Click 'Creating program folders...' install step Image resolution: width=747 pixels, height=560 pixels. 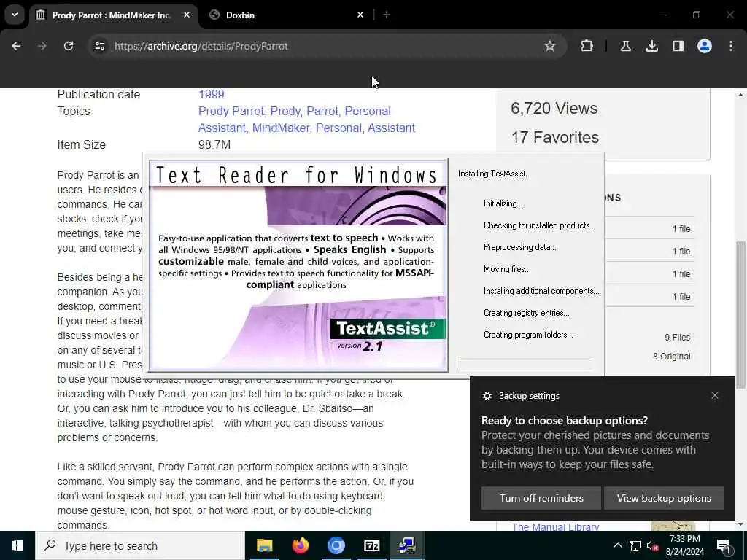[528, 334]
